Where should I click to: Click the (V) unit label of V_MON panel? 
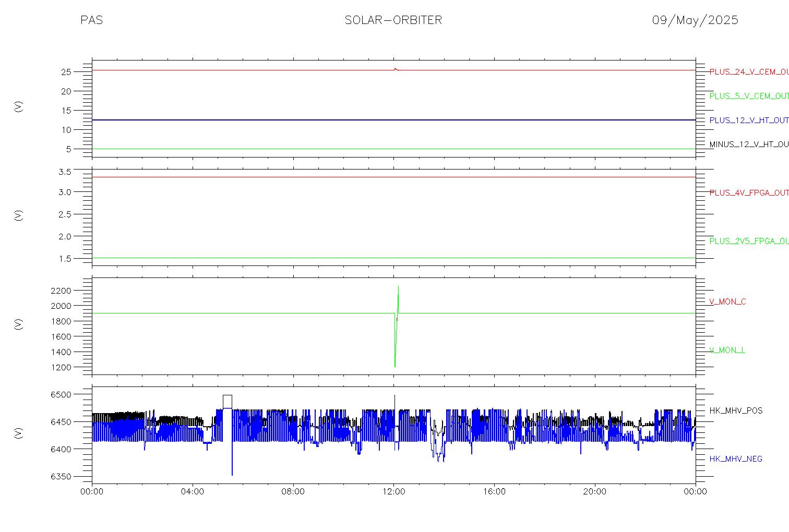[19, 324]
